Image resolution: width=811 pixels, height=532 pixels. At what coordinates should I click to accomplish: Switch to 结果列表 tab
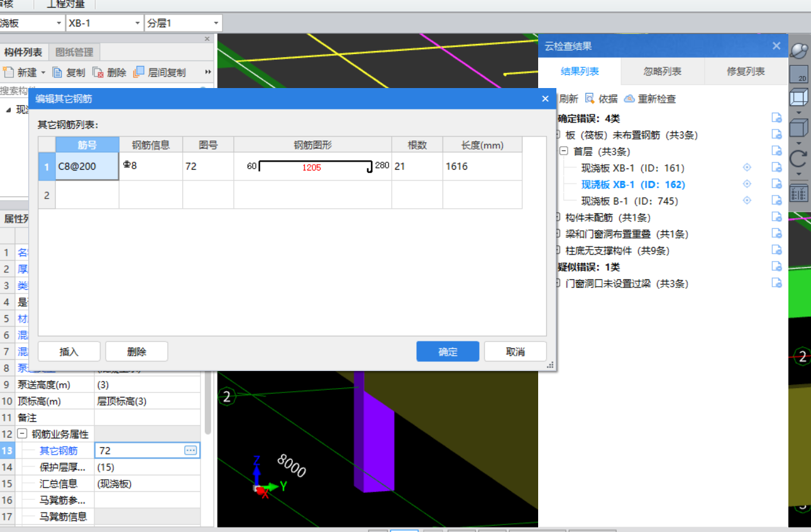point(580,71)
